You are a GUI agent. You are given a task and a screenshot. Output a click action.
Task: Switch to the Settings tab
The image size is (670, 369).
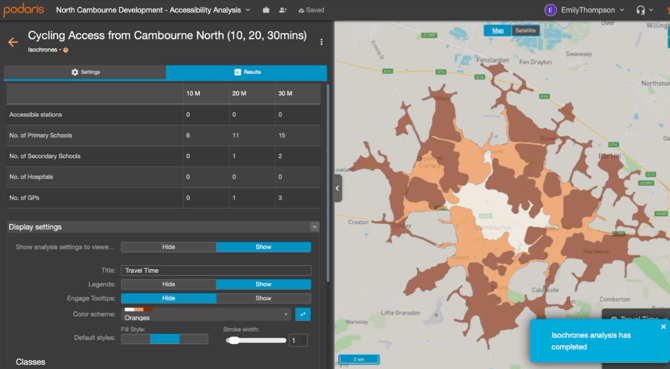point(85,72)
